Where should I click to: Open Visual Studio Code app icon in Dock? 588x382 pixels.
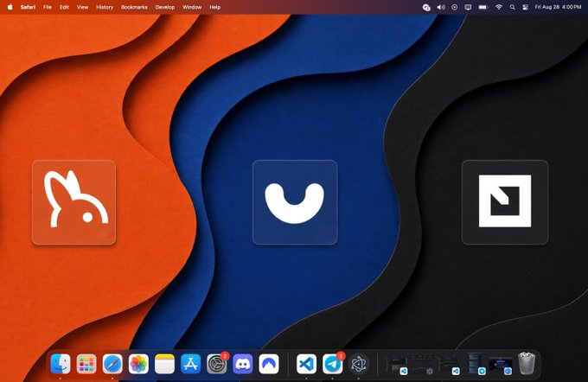click(x=306, y=364)
